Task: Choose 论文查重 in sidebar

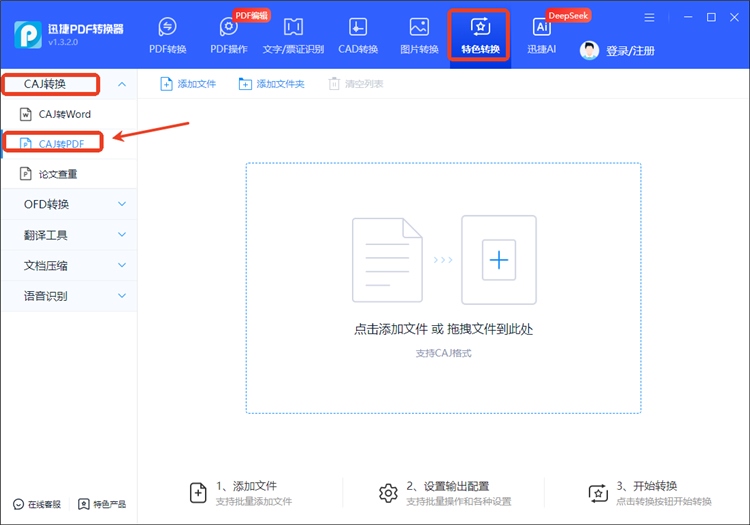Action: [x=58, y=174]
